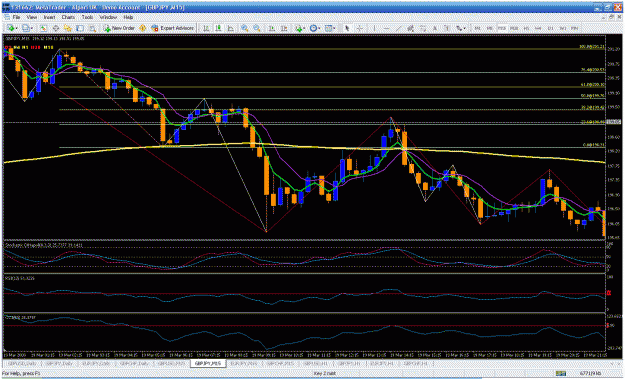
Task: Click the New Order button
Action: pos(119,28)
